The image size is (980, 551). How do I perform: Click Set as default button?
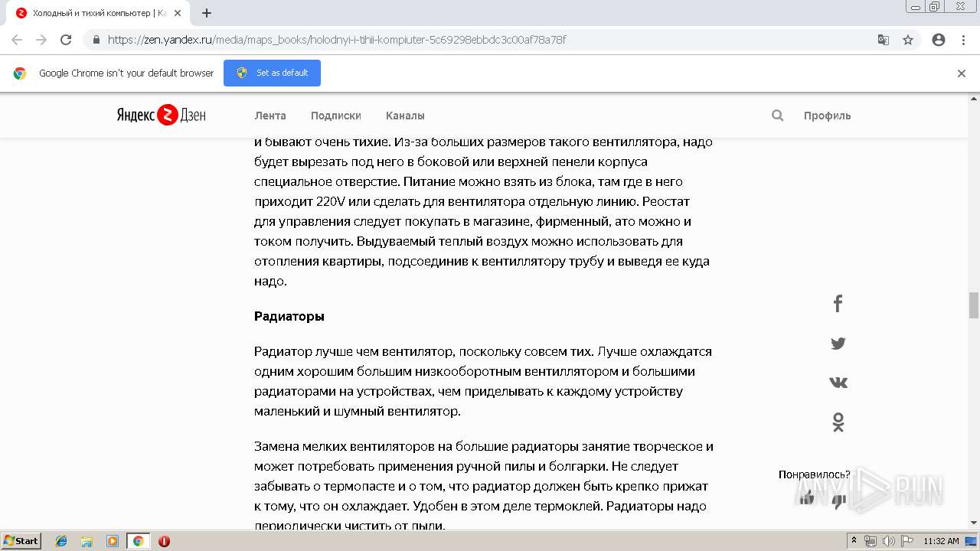point(272,73)
